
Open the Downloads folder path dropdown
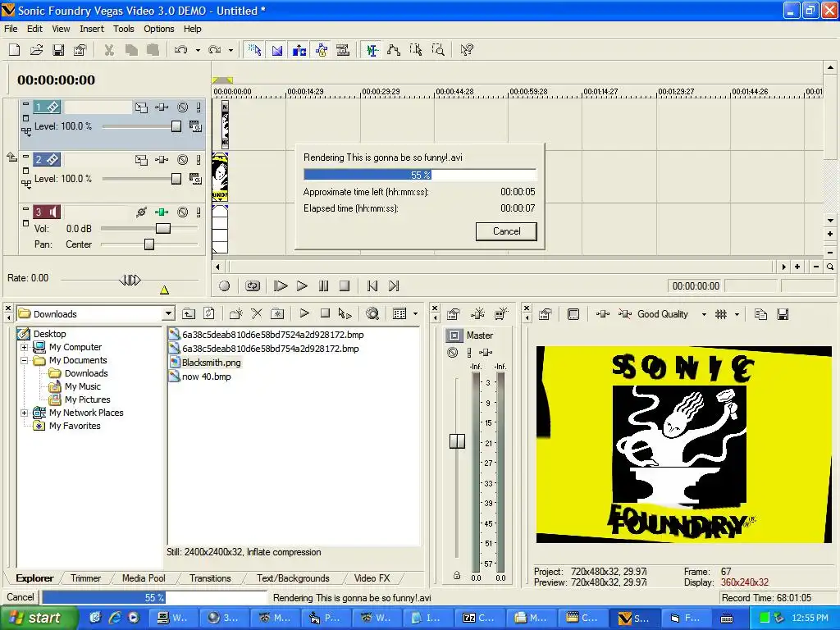click(169, 314)
